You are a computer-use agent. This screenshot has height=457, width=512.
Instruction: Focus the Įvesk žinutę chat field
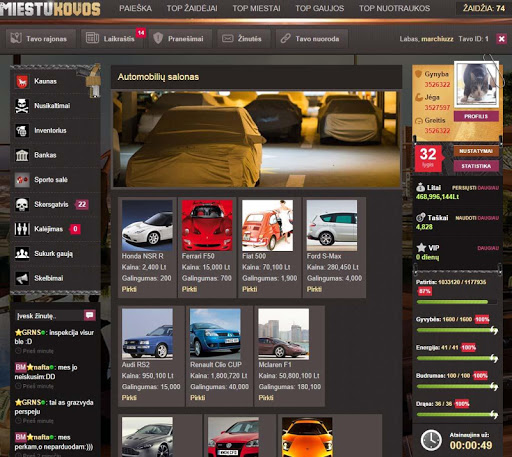tap(49, 315)
